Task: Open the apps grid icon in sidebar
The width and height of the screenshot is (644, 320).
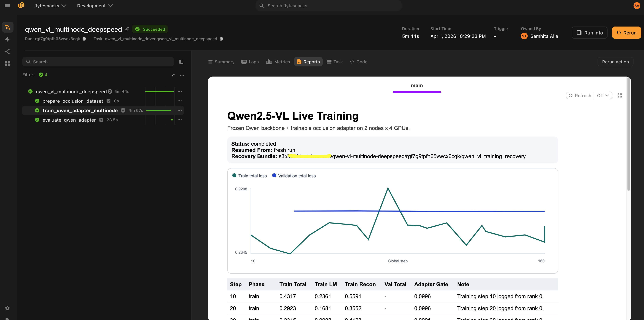Action: (x=7, y=64)
